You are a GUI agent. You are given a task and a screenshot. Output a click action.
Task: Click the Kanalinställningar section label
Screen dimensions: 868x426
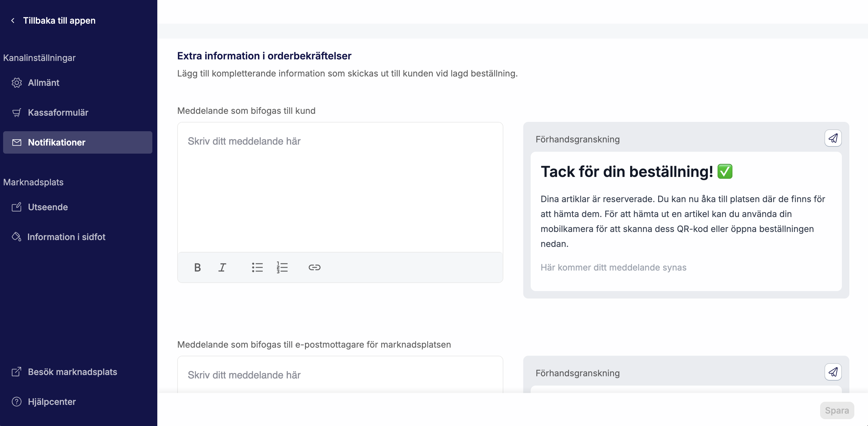(39, 58)
